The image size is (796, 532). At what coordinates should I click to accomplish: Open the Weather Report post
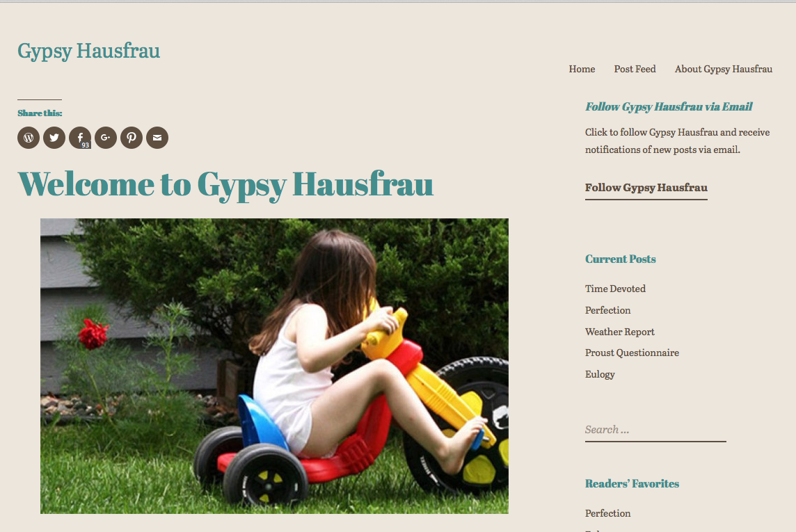619,332
